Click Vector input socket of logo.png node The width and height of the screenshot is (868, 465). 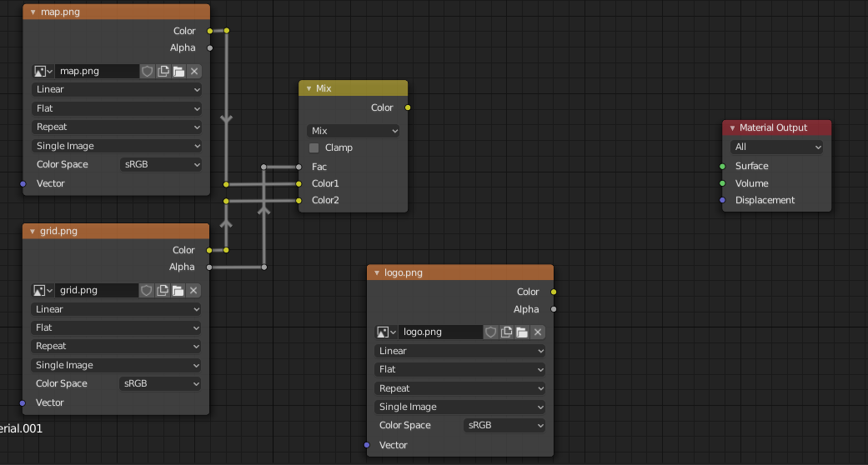pos(367,445)
